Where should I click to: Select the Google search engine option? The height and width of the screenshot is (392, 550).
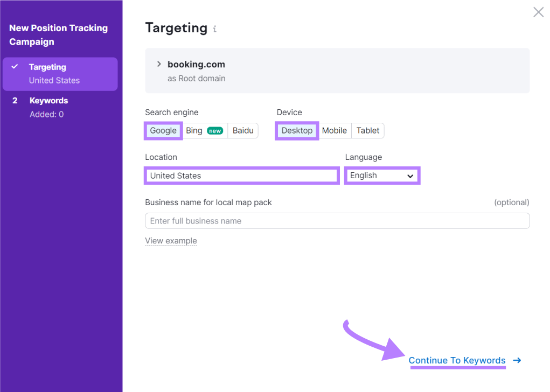point(163,130)
